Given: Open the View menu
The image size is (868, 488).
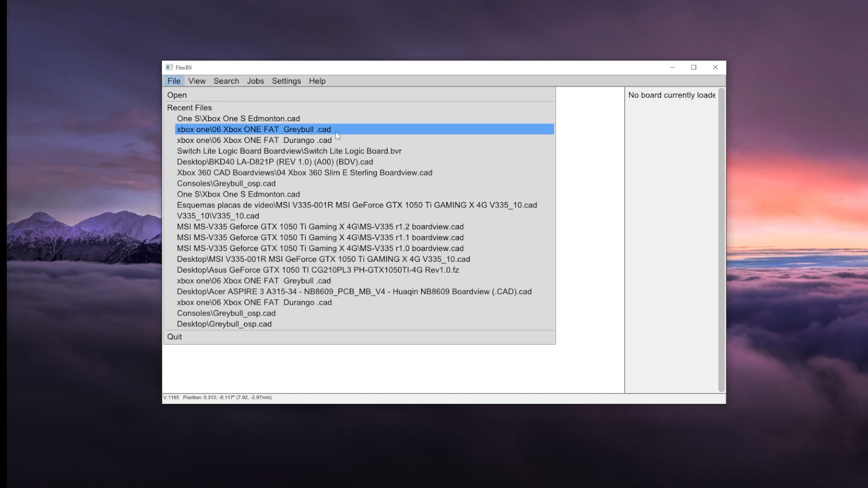Looking at the screenshot, I should pyautogui.click(x=197, y=81).
